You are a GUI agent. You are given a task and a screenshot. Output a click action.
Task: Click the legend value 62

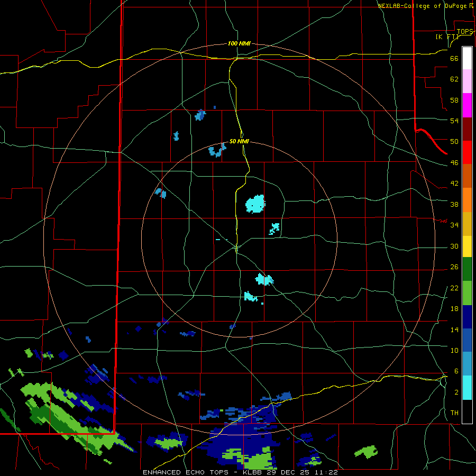coord(454,79)
